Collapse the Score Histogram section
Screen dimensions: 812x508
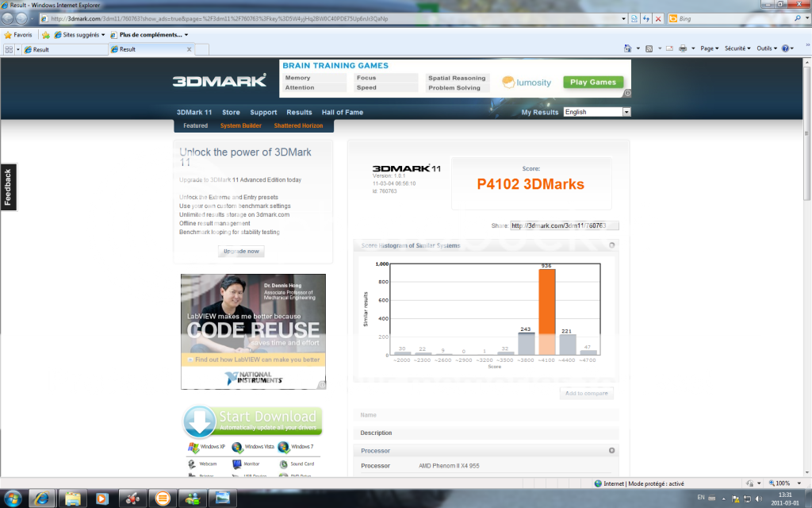(611, 245)
